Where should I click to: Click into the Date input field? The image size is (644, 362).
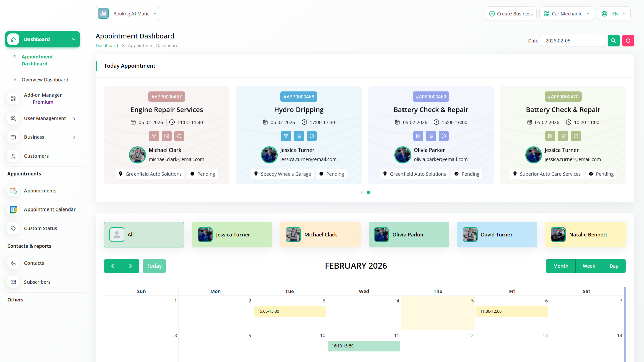572,41
